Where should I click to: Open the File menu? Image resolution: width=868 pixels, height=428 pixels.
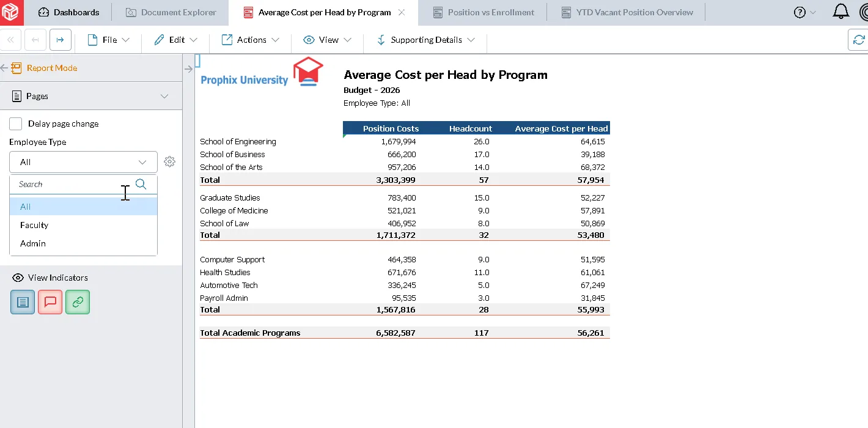(x=109, y=40)
